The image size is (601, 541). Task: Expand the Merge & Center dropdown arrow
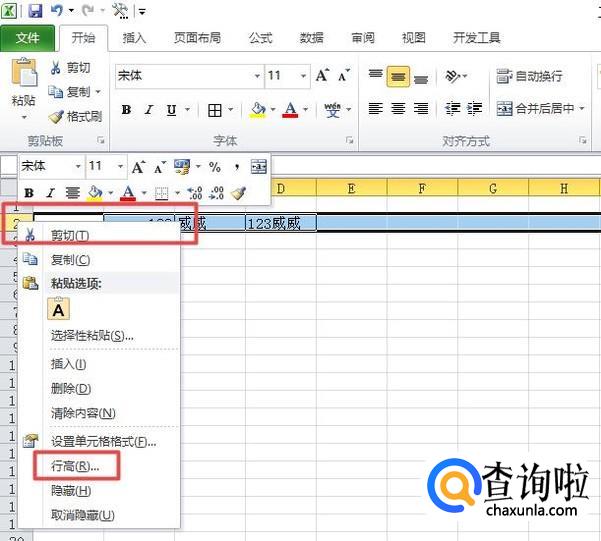(581, 109)
